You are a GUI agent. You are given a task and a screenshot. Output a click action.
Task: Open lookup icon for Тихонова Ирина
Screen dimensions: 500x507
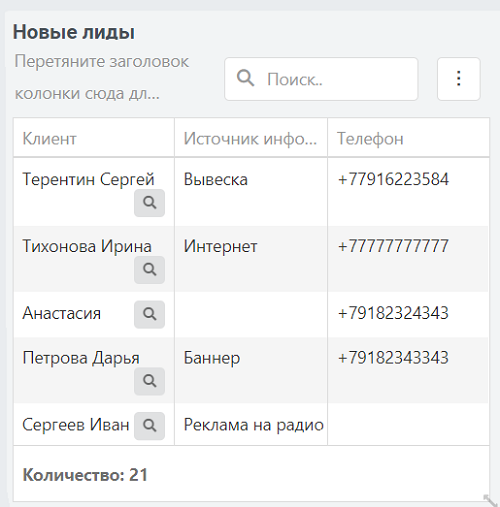(149, 270)
